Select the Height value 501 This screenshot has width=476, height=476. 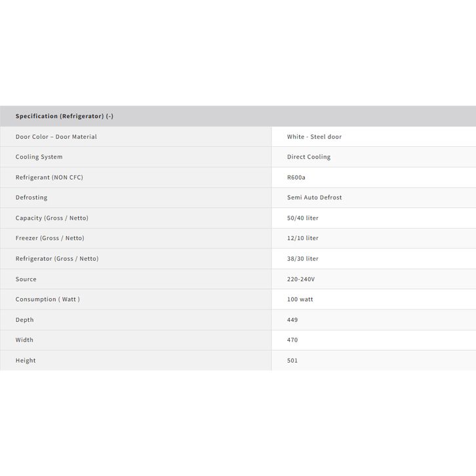[x=292, y=361]
